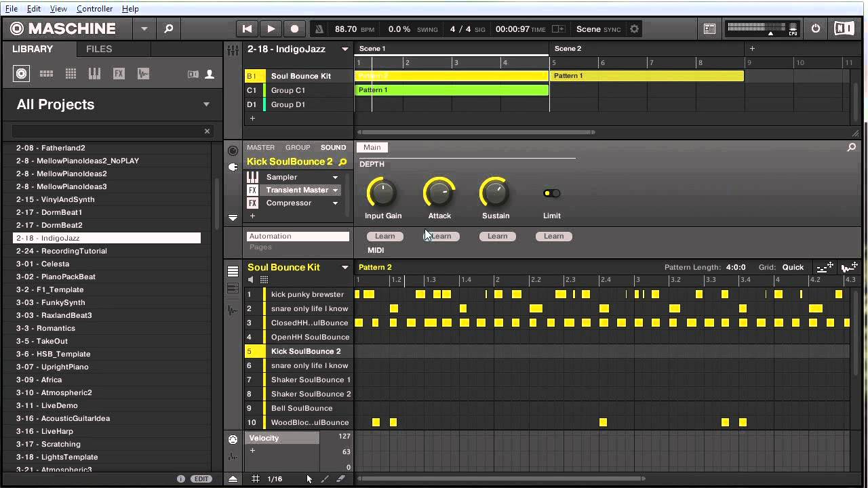Toggle the pad view grid icon
This screenshot has width=868, height=488.
(264, 280)
